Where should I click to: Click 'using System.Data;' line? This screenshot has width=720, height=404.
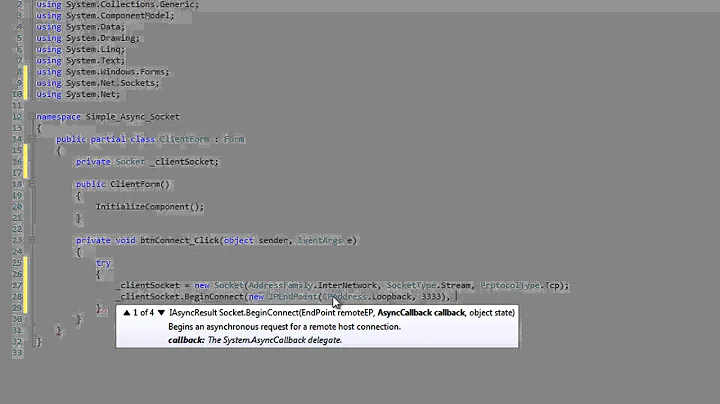[x=80, y=27]
